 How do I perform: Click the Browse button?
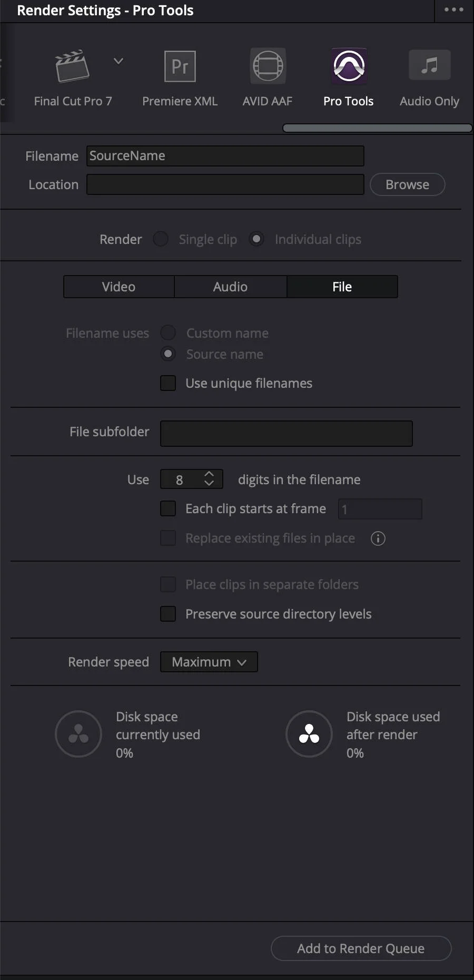(x=408, y=184)
